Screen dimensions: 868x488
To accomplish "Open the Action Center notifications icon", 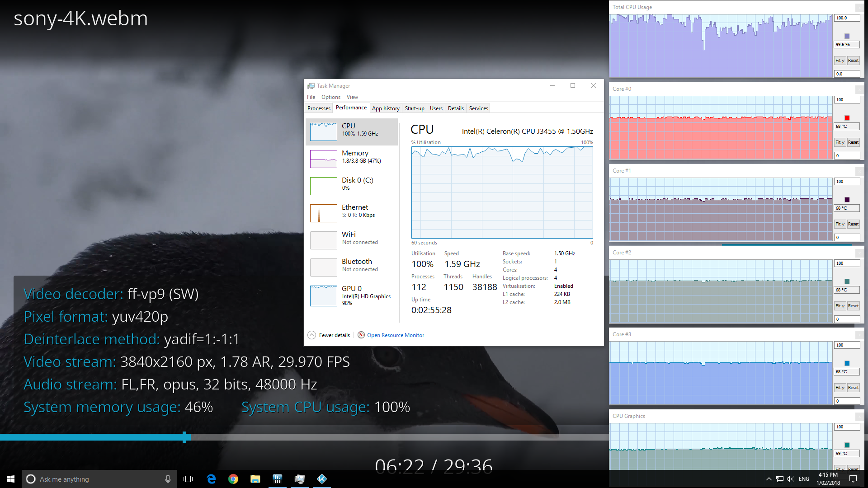I will (853, 479).
